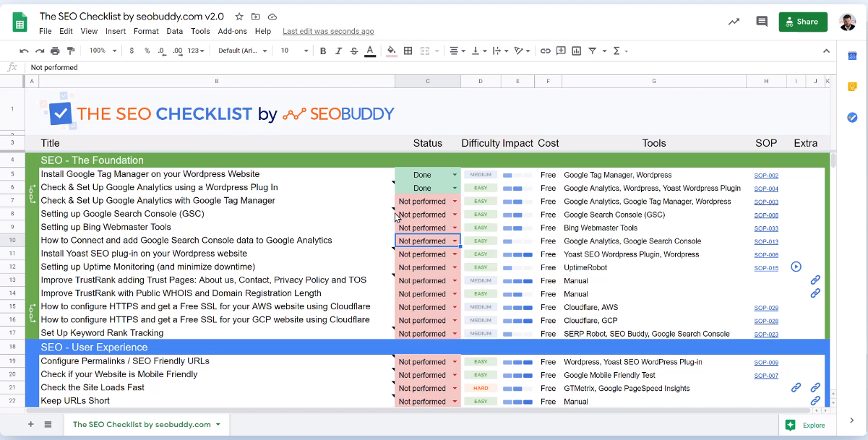Viewport: 868px width, 440px height.
Task: Star this spreadsheet document
Action: [x=239, y=17]
